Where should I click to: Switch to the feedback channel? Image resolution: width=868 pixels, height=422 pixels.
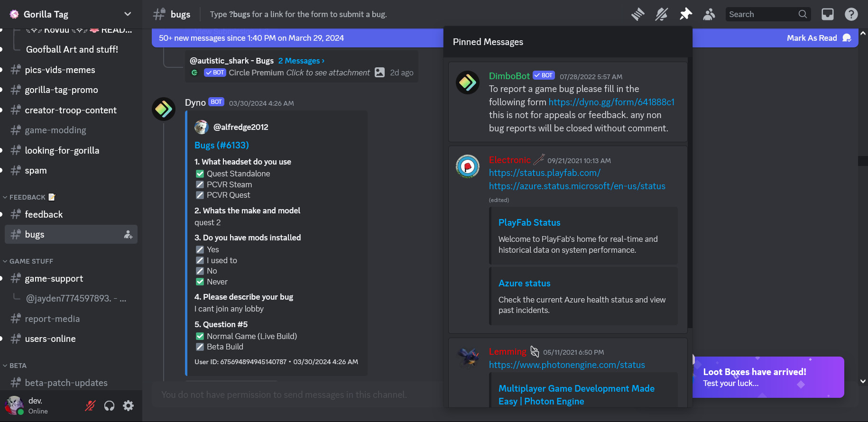44,215
